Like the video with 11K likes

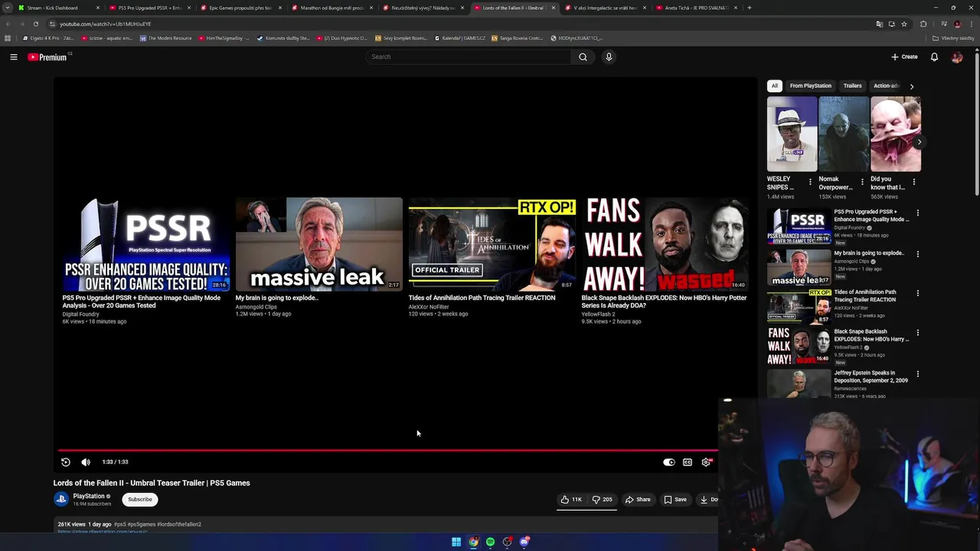[571, 499]
